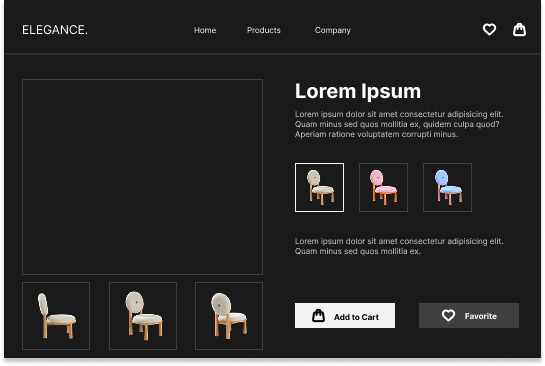Open the wishlist heart icon in header

pyautogui.click(x=489, y=30)
